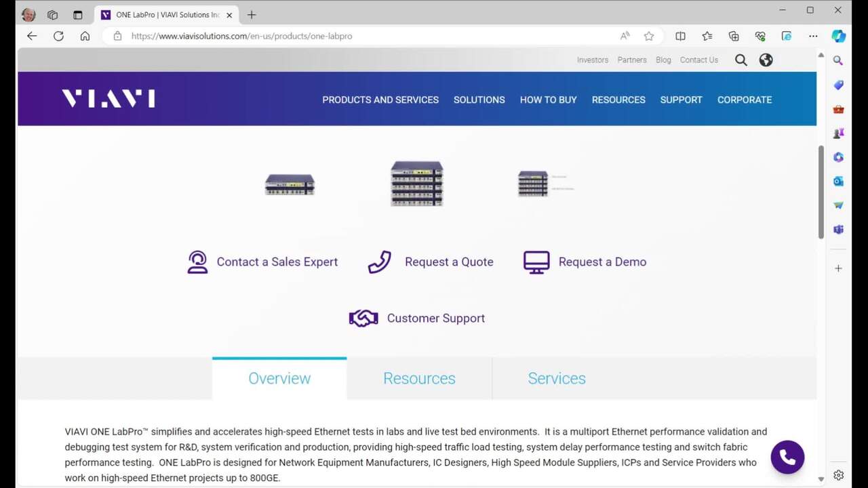Select the Services tab

[556, 378]
